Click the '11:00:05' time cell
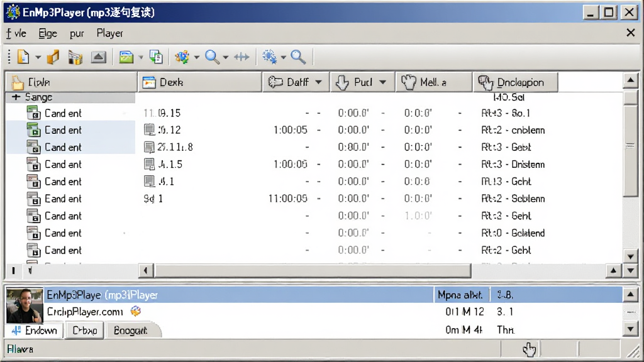This screenshot has height=362, width=644. click(288, 199)
